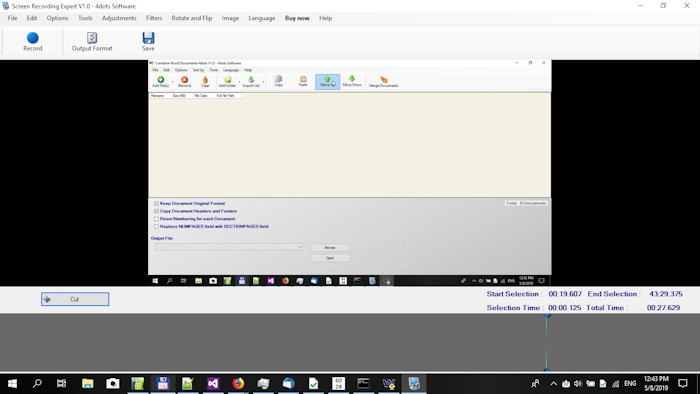Expand the Add File(s) dropdown arrow in the preview
This screenshot has height=394, width=700.
pyautogui.click(x=173, y=82)
